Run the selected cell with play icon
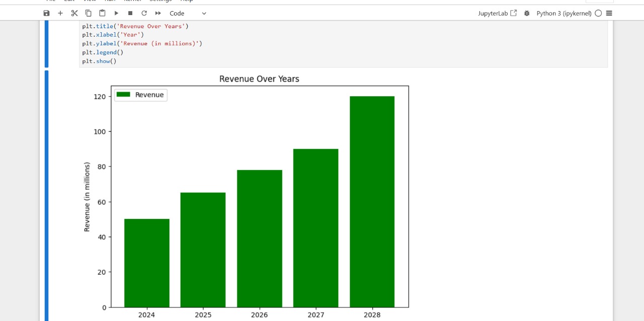Image resolution: width=644 pixels, height=321 pixels. click(x=116, y=13)
